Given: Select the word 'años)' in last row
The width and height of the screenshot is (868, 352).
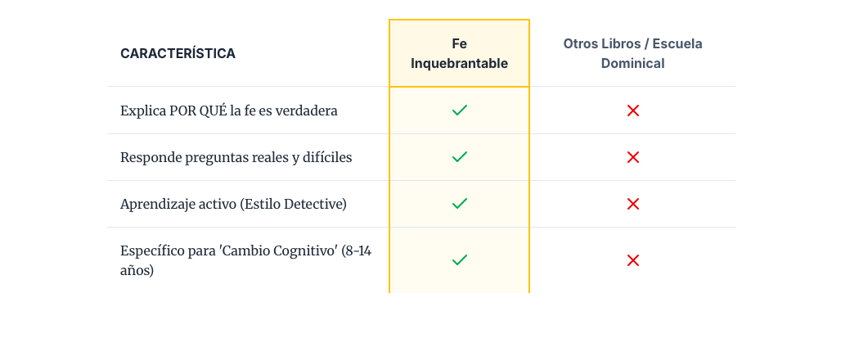Looking at the screenshot, I should (x=137, y=269).
